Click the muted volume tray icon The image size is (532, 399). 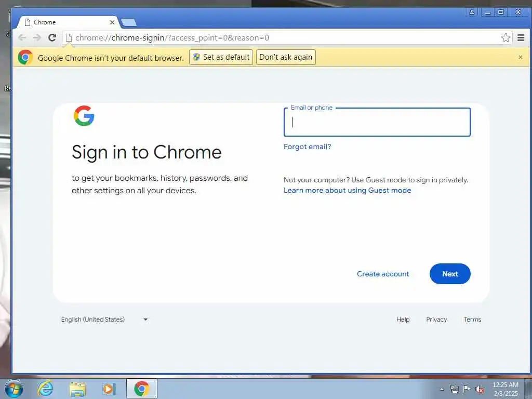coord(480,390)
